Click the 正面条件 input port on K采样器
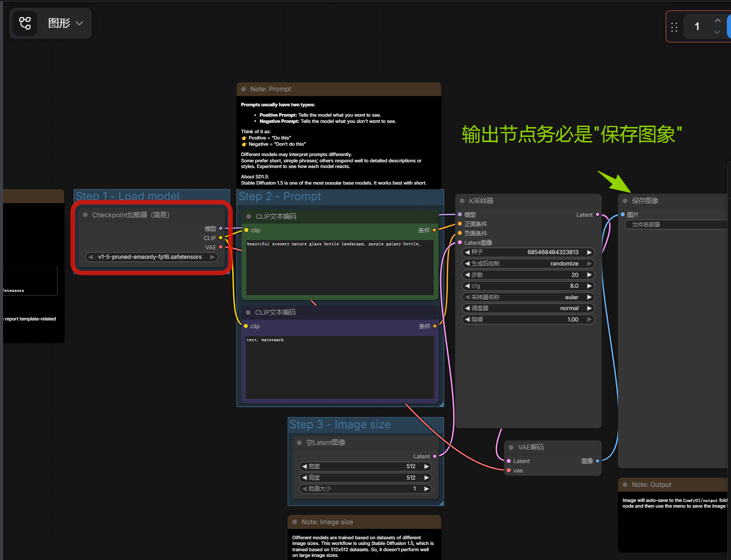The height and width of the screenshot is (560, 731). [460, 224]
